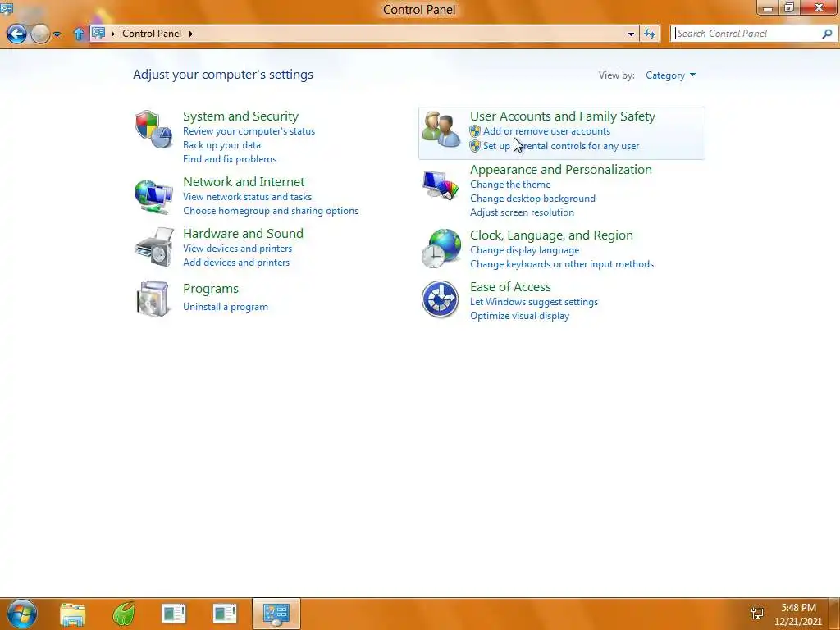The image size is (840, 630).
Task: Go back with the blue back arrow
Action: 16,34
